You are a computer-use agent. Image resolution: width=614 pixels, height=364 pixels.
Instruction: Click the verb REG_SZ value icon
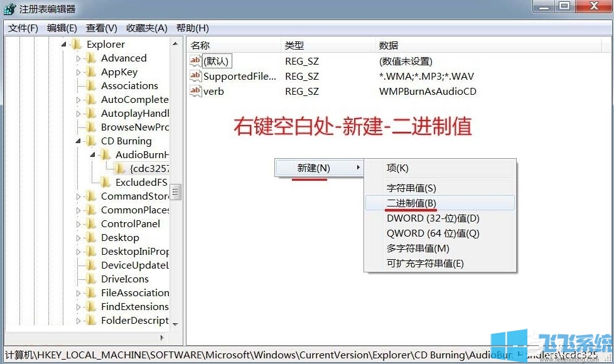(x=197, y=91)
